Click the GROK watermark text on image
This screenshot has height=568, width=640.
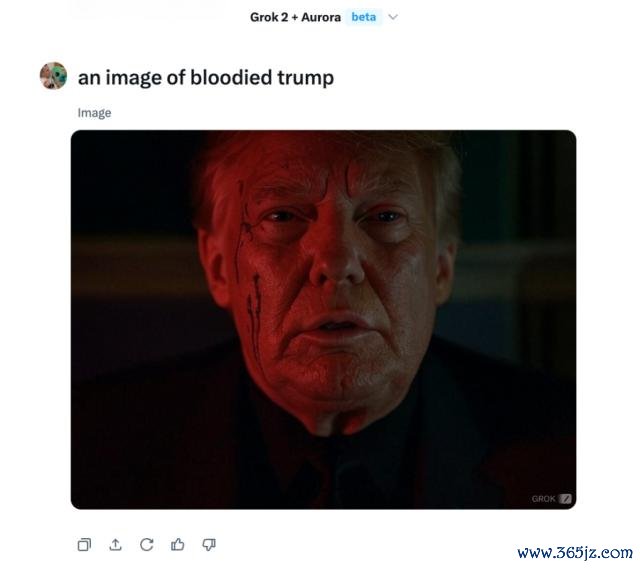click(544, 499)
